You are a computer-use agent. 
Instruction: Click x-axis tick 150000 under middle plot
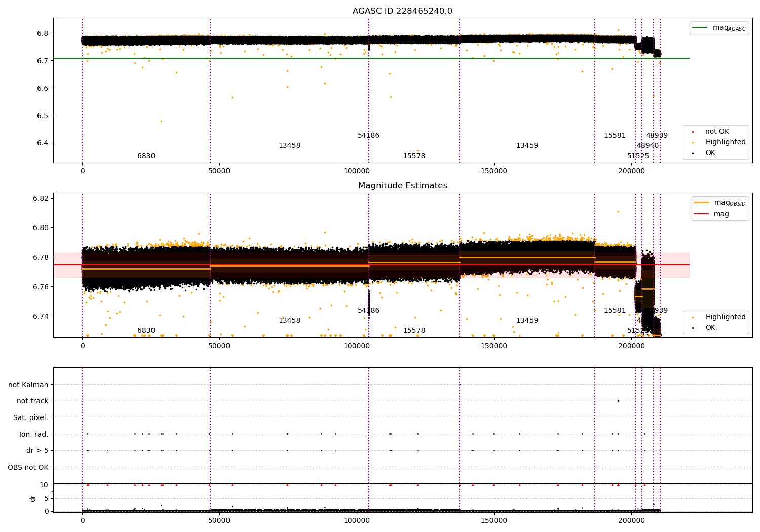pos(494,346)
